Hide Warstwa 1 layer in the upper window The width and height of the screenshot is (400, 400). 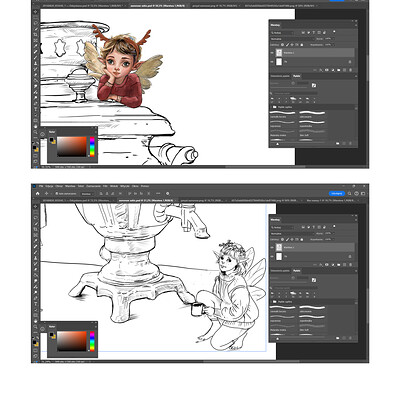(272, 53)
